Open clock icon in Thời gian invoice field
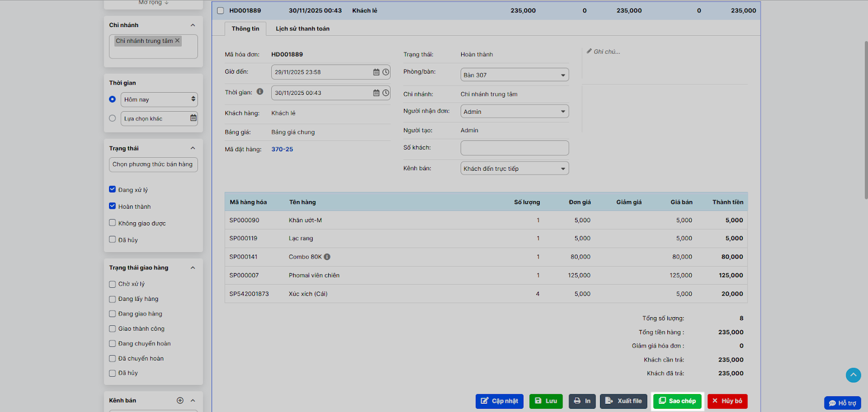The height and width of the screenshot is (412, 868). point(386,93)
